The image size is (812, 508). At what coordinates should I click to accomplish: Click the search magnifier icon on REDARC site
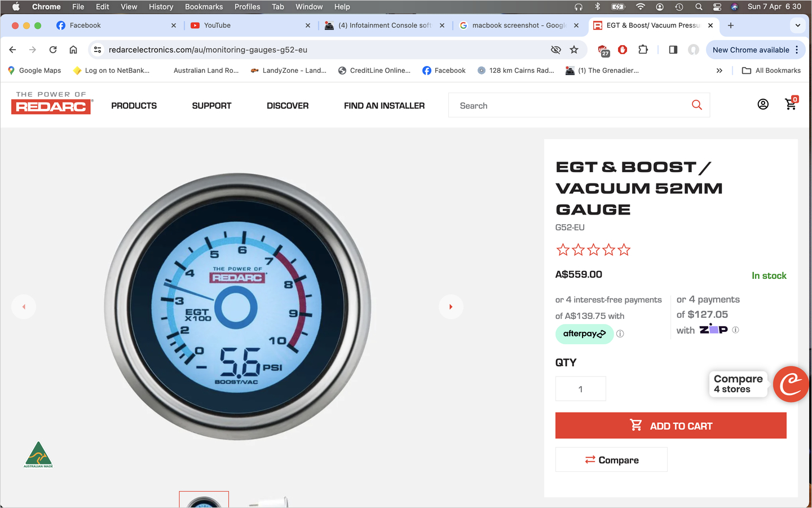tap(697, 105)
